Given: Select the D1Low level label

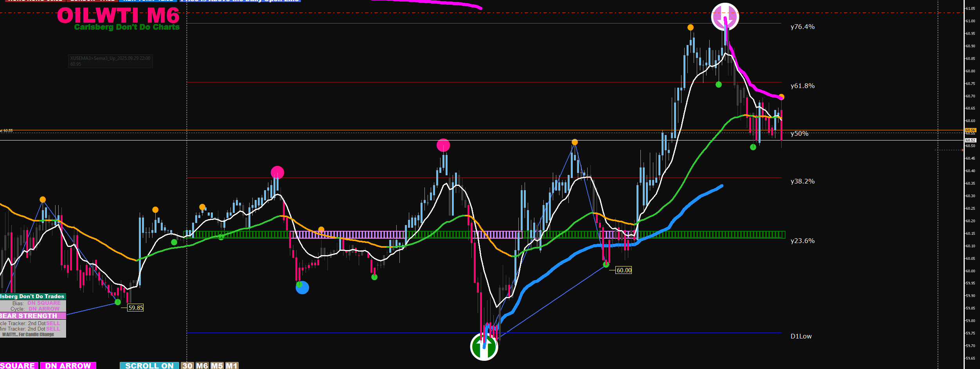Looking at the screenshot, I should point(801,336).
